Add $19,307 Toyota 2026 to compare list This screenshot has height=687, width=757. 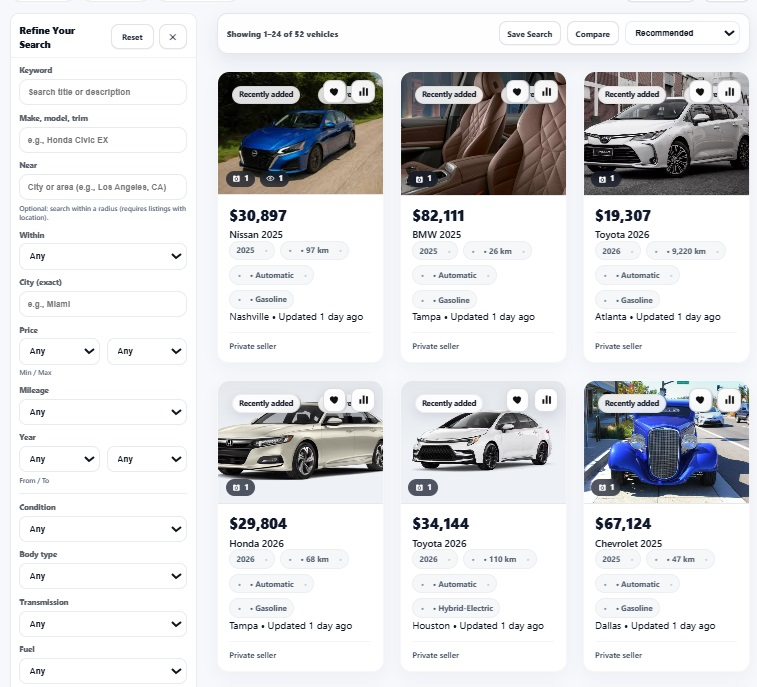point(729,92)
